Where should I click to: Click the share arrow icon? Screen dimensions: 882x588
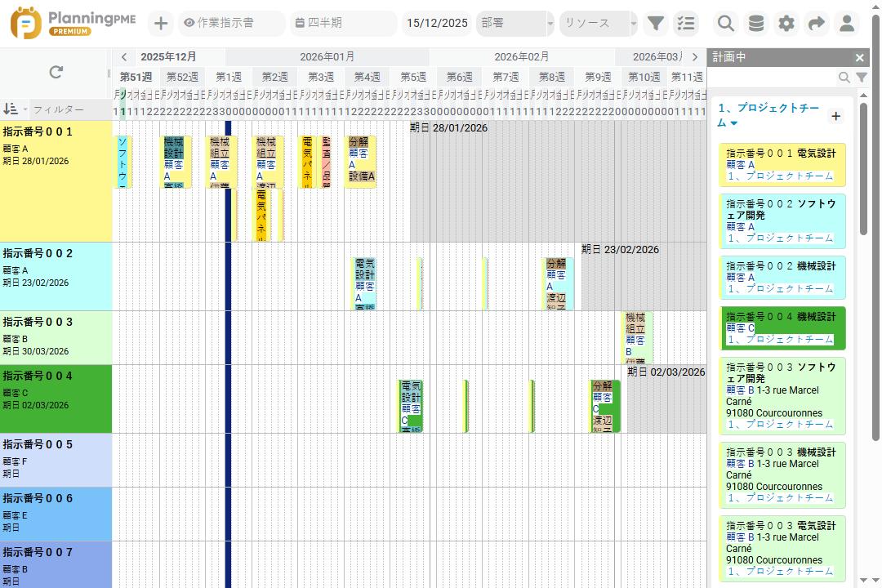[816, 23]
